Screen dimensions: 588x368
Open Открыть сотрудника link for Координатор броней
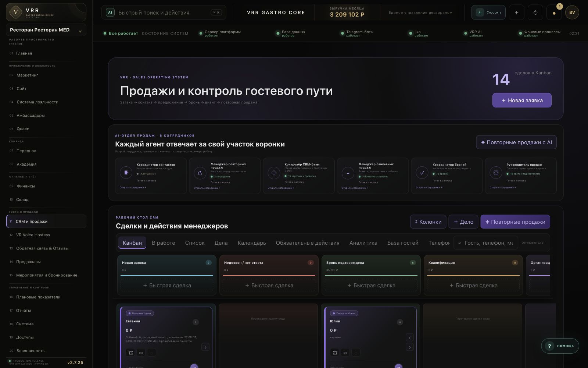[429, 188]
